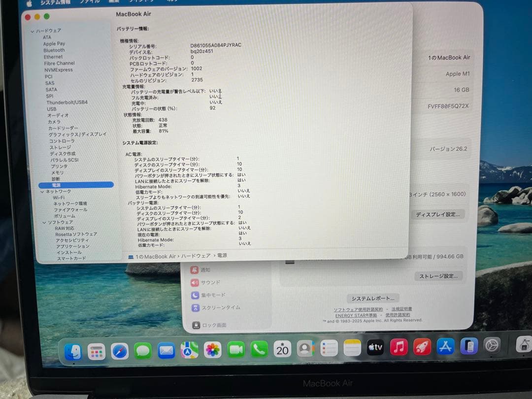This screenshot has height=399, width=532.
Task: Open the yellow Notes app
Action: [x=352, y=348]
